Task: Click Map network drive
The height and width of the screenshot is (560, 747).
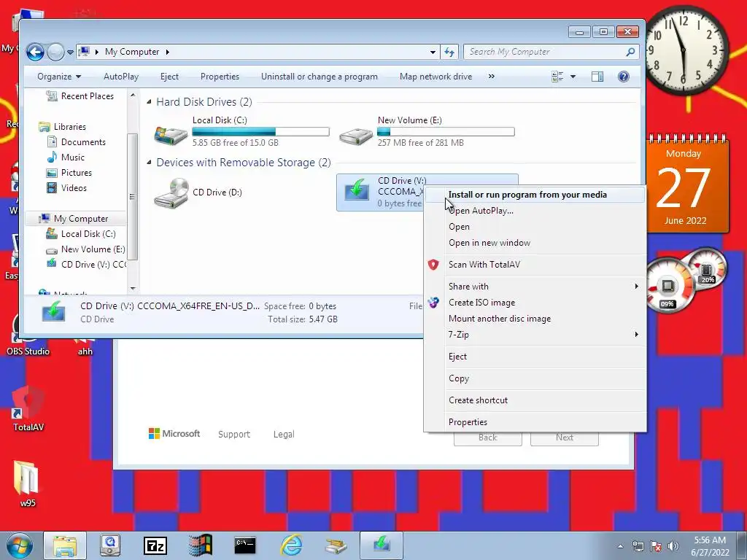Action: 436,77
